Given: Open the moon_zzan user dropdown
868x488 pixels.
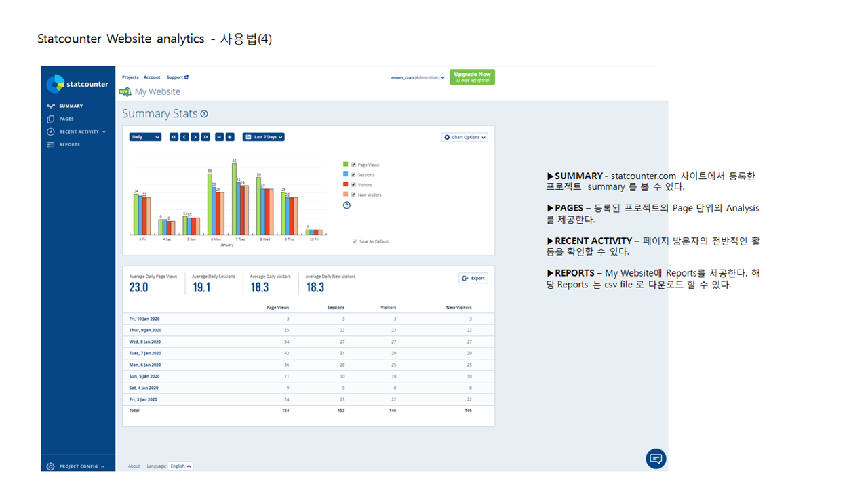Looking at the screenshot, I should 418,77.
